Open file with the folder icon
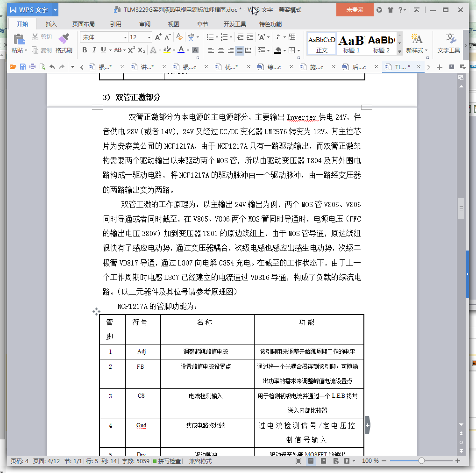The image size is (476, 473). click(x=13, y=67)
